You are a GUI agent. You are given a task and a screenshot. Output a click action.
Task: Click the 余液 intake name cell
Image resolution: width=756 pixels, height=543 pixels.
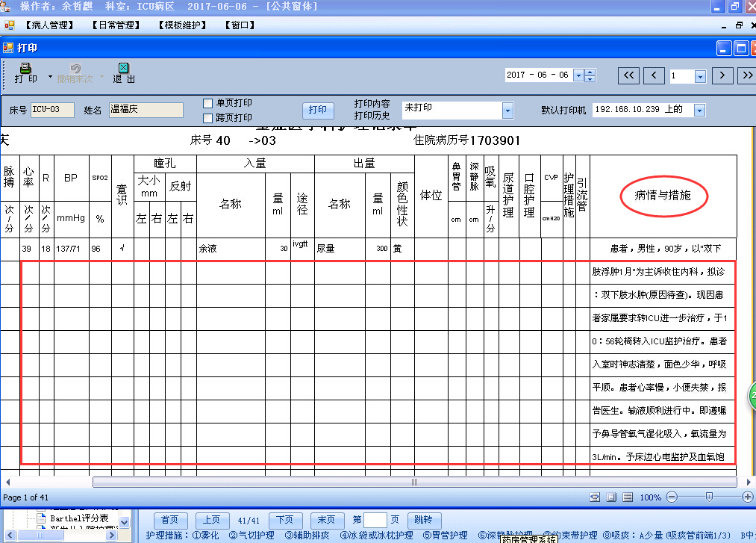[231, 249]
